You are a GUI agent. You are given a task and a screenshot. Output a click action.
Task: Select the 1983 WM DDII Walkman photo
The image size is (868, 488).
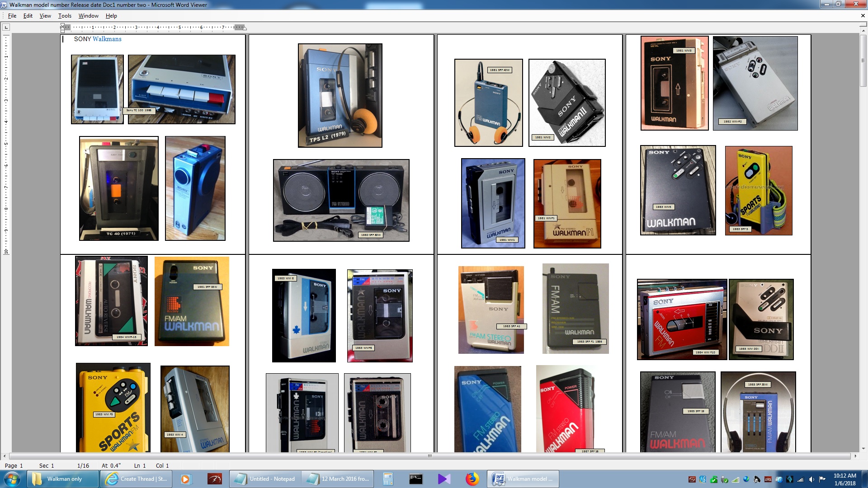coord(761,319)
